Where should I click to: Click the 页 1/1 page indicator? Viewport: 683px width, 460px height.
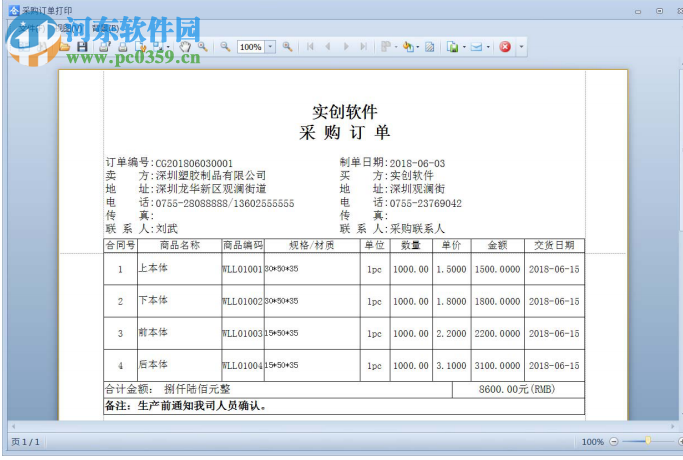click(x=25, y=442)
